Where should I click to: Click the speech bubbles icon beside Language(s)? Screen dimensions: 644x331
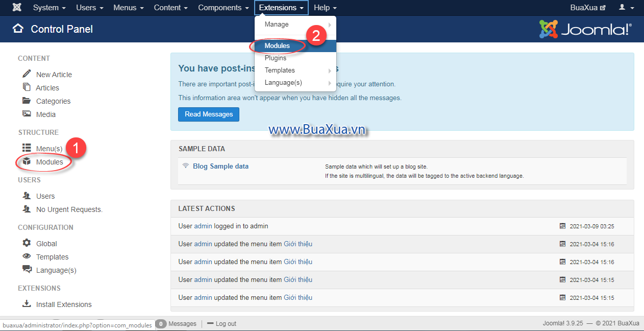click(x=27, y=270)
